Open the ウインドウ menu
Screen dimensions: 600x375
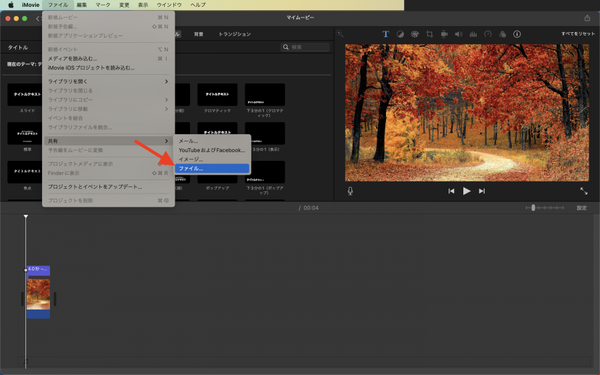click(169, 5)
